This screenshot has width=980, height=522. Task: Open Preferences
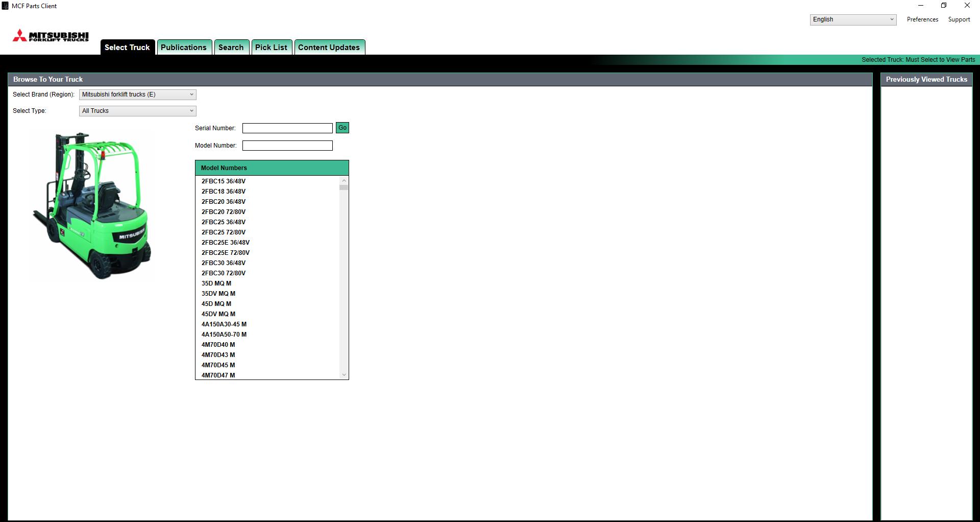922,19
